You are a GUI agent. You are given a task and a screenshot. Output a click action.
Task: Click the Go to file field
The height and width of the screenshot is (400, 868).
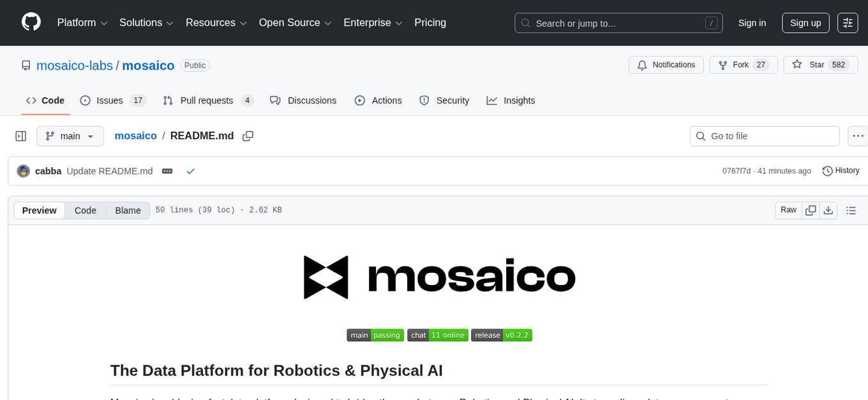(764, 135)
